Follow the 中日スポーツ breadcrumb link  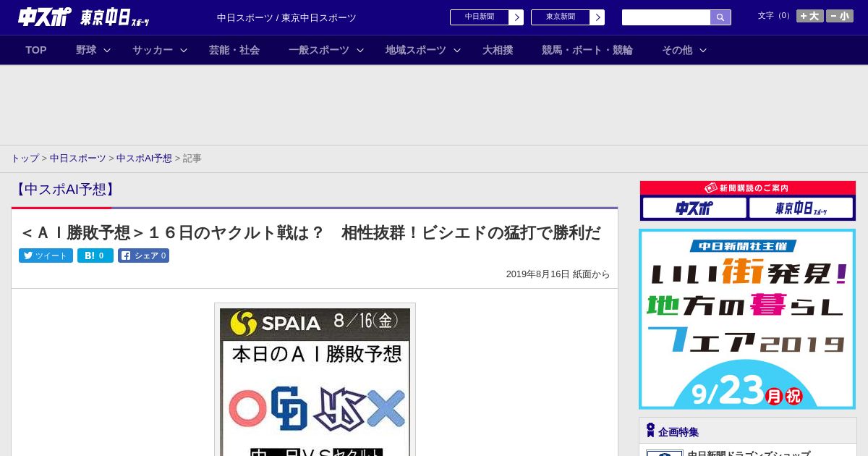point(78,159)
